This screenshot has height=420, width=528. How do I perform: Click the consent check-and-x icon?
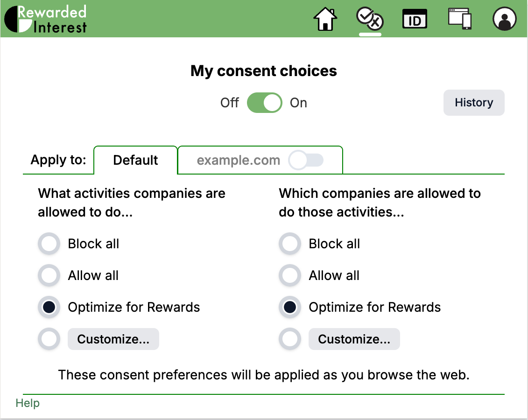pyautogui.click(x=370, y=19)
